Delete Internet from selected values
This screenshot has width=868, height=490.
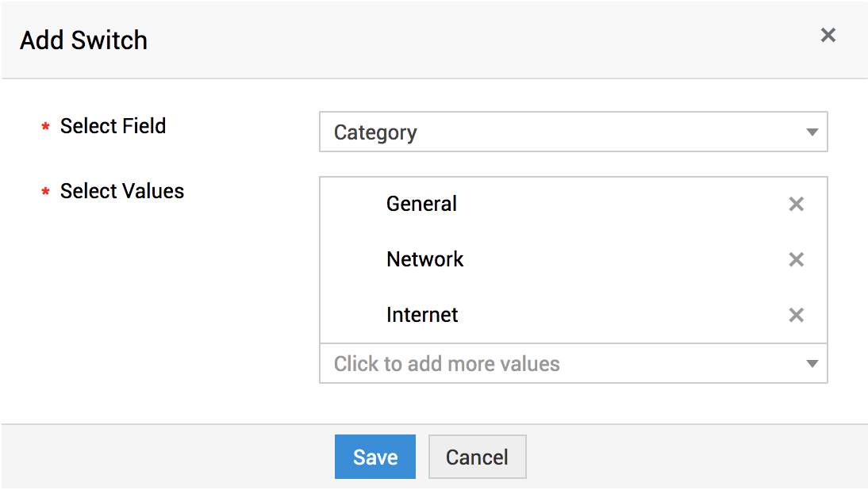click(x=796, y=316)
